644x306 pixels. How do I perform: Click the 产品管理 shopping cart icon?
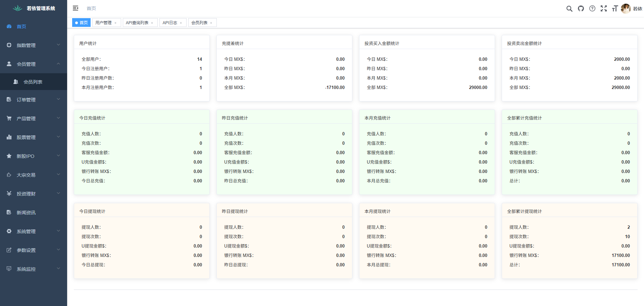pos(9,119)
